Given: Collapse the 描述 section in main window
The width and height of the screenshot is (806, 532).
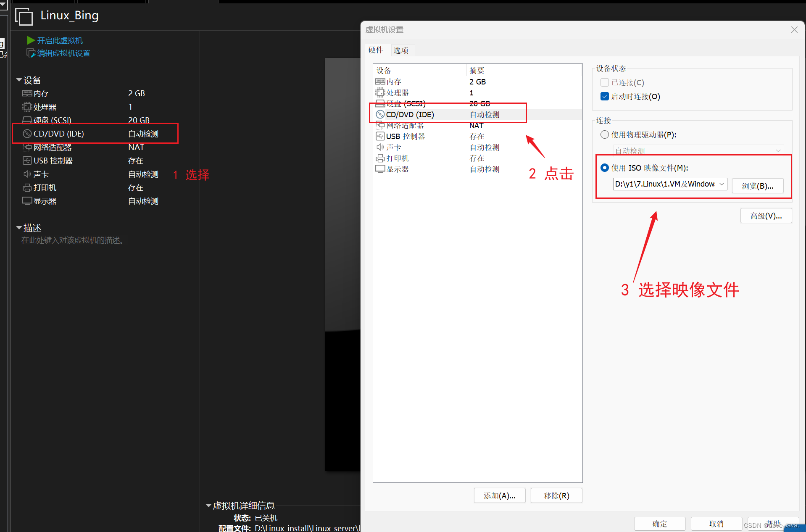Looking at the screenshot, I should (x=19, y=228).
